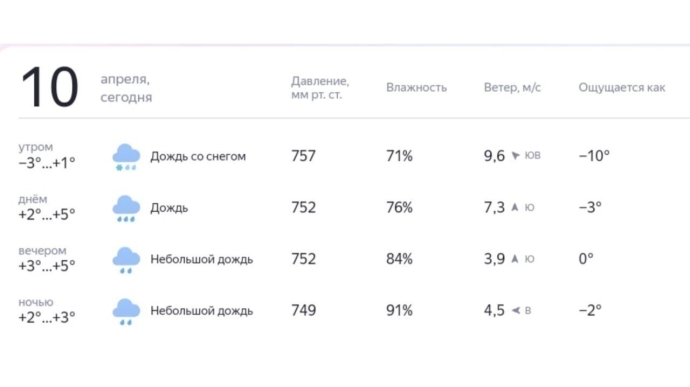Image resolution: width=690 pixels, height=387 pixels.
Task: Click the 91% night humidity value
Action: (x=399, y=310)
